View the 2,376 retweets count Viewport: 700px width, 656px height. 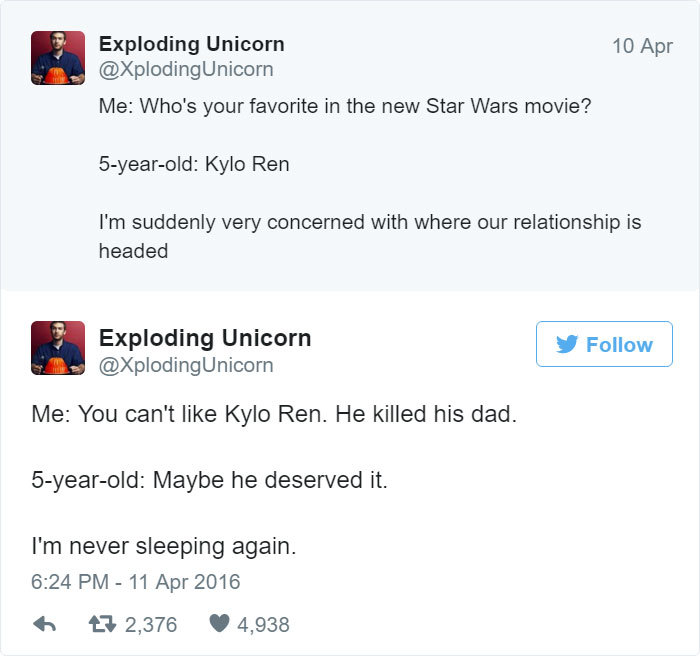[151, 624]
